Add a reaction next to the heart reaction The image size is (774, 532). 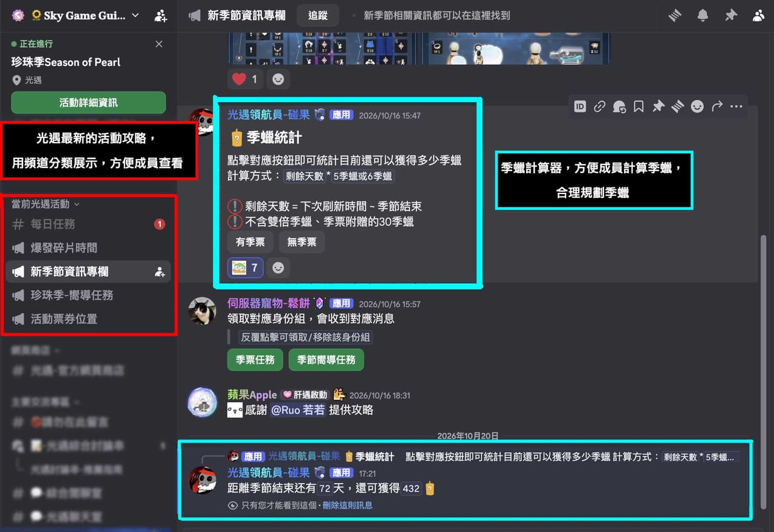[278, 79]
